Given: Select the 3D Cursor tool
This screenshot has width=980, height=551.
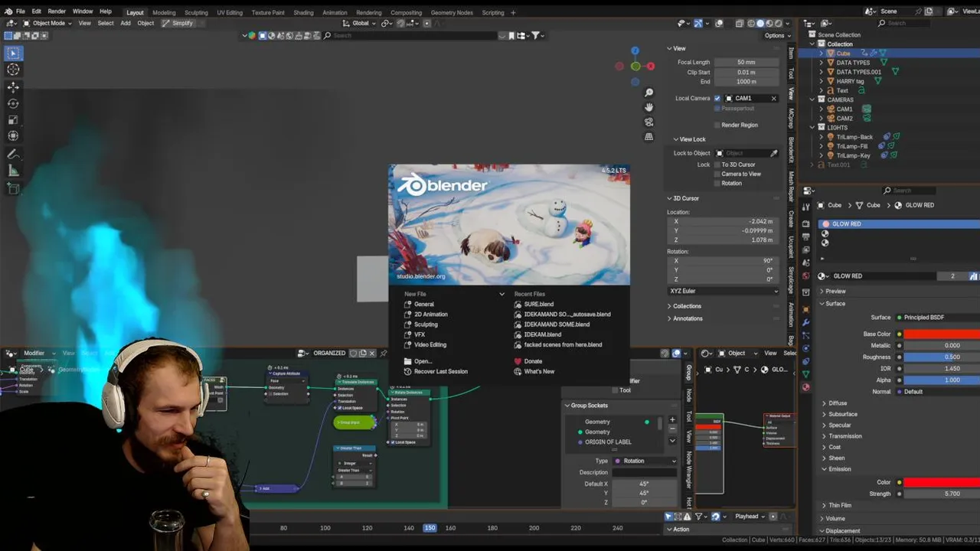Looking at the screenshot, I should [x=13, y=70].
